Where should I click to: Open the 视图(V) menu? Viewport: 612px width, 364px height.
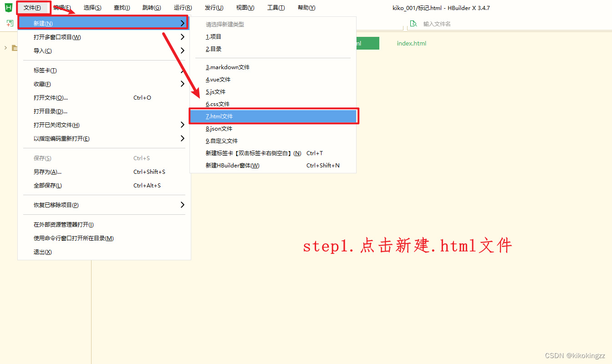click(245, 8)
